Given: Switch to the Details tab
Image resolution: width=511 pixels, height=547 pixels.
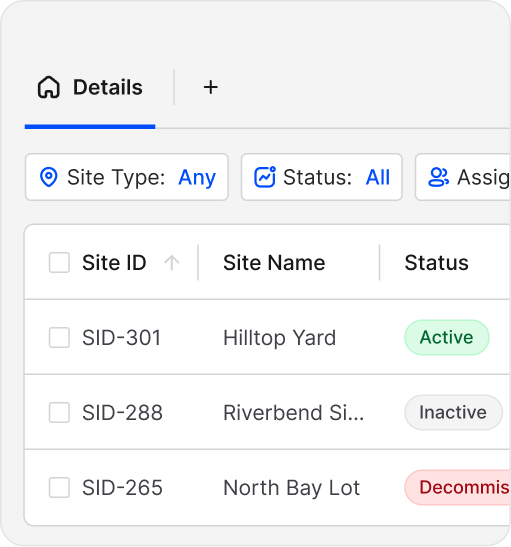Looking at the screenshot, I should click(90, 87).
